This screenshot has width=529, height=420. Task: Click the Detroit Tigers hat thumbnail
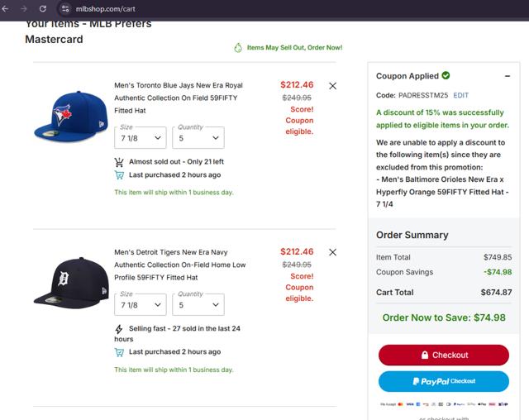[70, 283]
